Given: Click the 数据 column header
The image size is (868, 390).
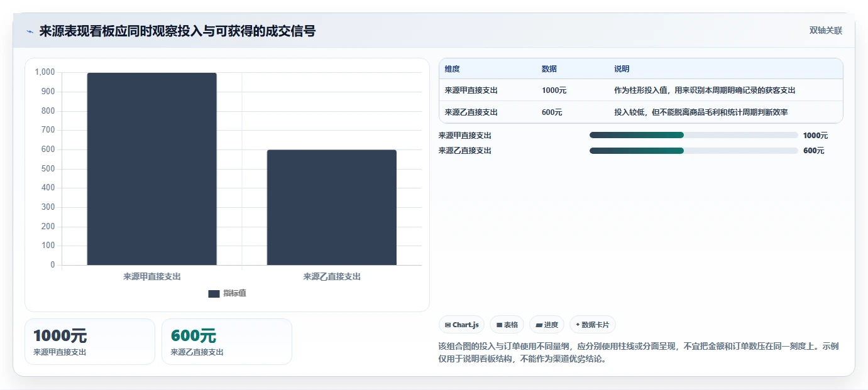Looking at the screenshot, I should tap(549, 69).
